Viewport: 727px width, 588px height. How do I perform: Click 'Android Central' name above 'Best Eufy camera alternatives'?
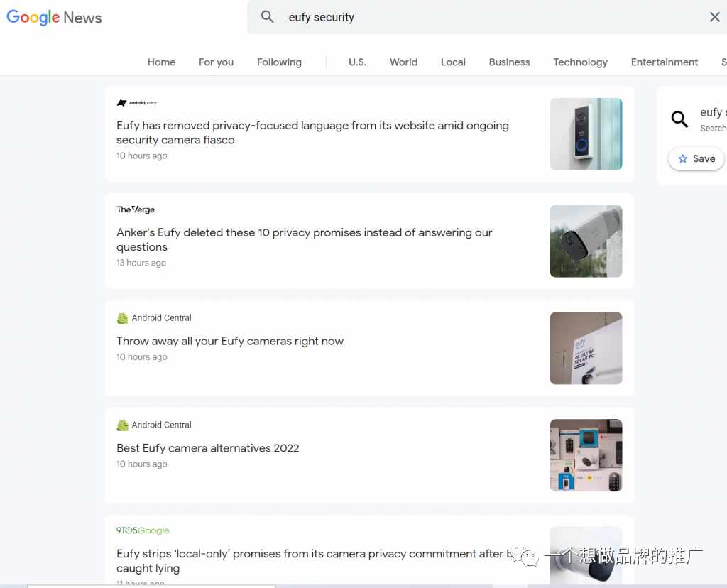click(161, 425)
